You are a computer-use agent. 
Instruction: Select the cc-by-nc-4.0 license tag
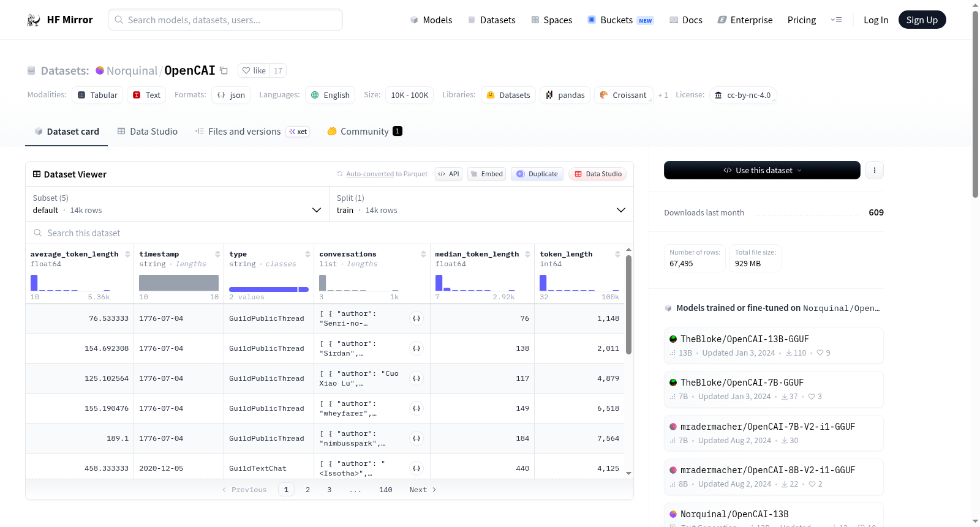pyautogui.click(x=743, y=95)
